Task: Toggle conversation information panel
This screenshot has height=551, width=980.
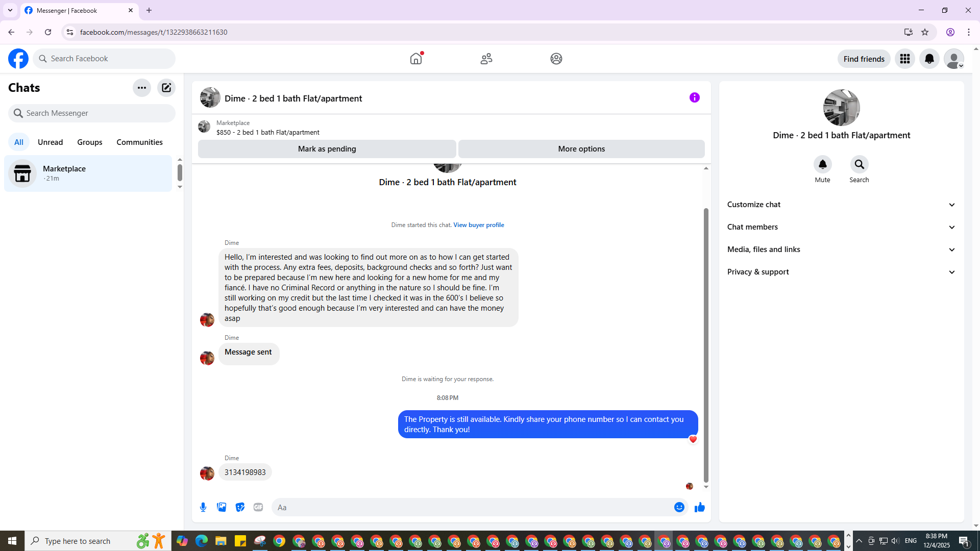Action: [x=694, y=97]
